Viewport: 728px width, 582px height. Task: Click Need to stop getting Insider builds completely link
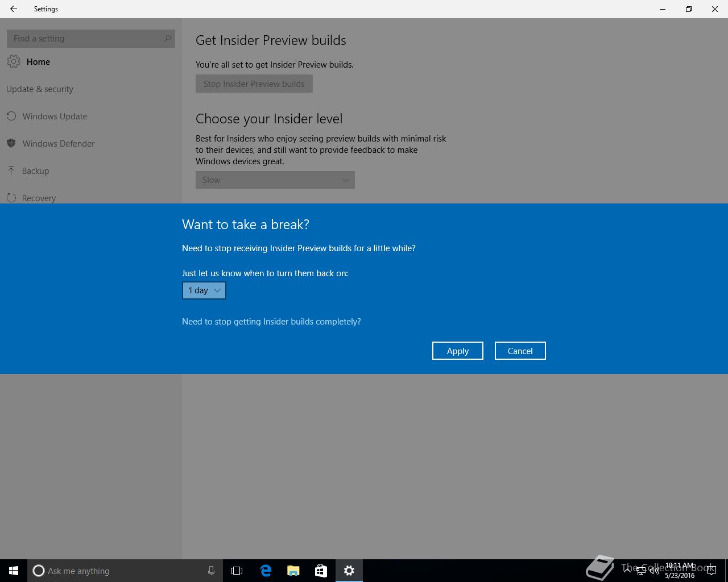(271, 322)
